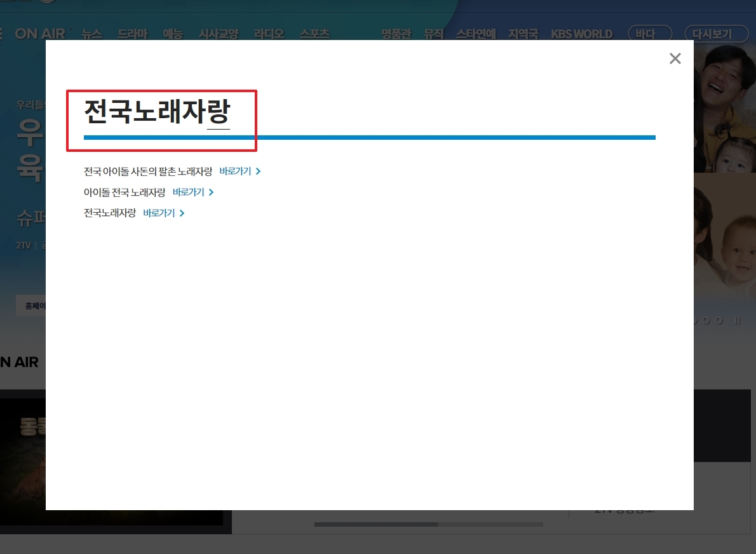The image size is (756, 554).
Task: Close the 전국노래자랑 popup with X
Action: 675,58
